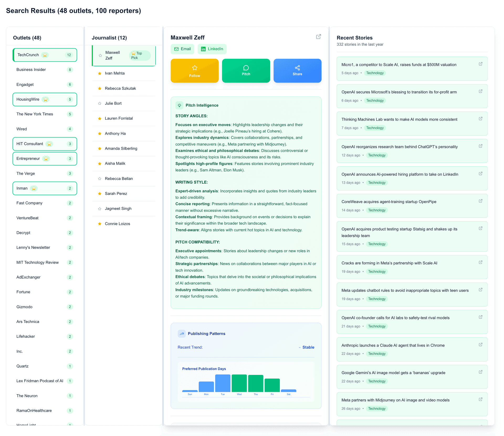Click the Email contact button
The image size is (504, 436).
[182, 49]
